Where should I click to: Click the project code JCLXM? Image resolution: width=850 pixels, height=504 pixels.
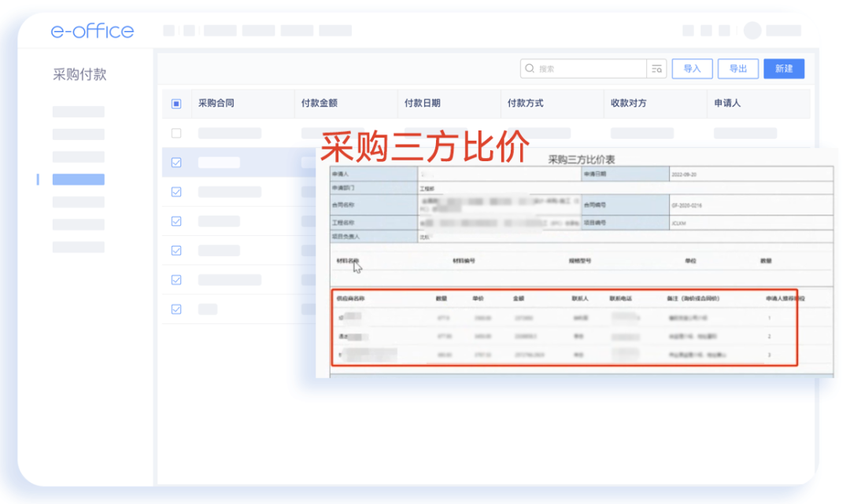pos(678,223)
